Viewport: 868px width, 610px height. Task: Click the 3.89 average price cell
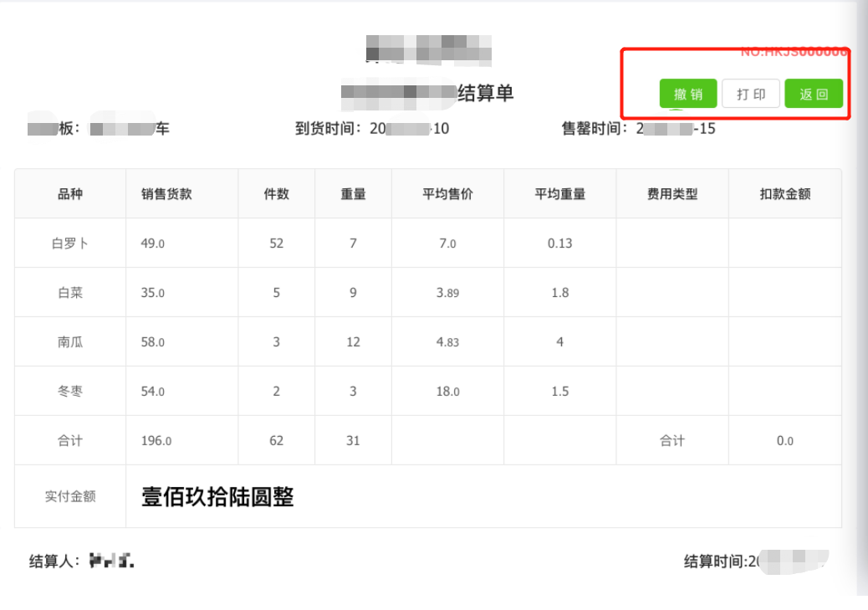448,293
